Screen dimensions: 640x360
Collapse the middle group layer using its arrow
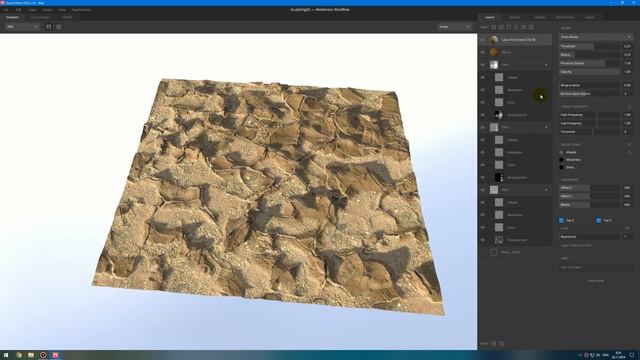click(546, 127)
